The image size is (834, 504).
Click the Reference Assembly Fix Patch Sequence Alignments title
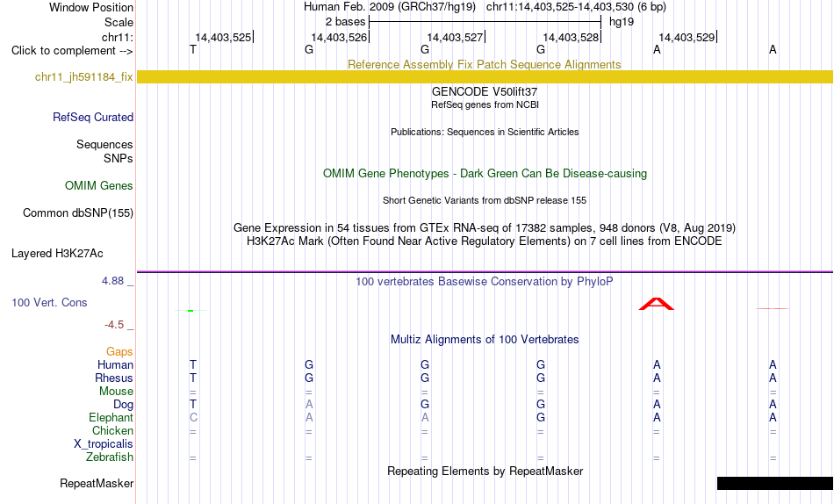(484, 64)
